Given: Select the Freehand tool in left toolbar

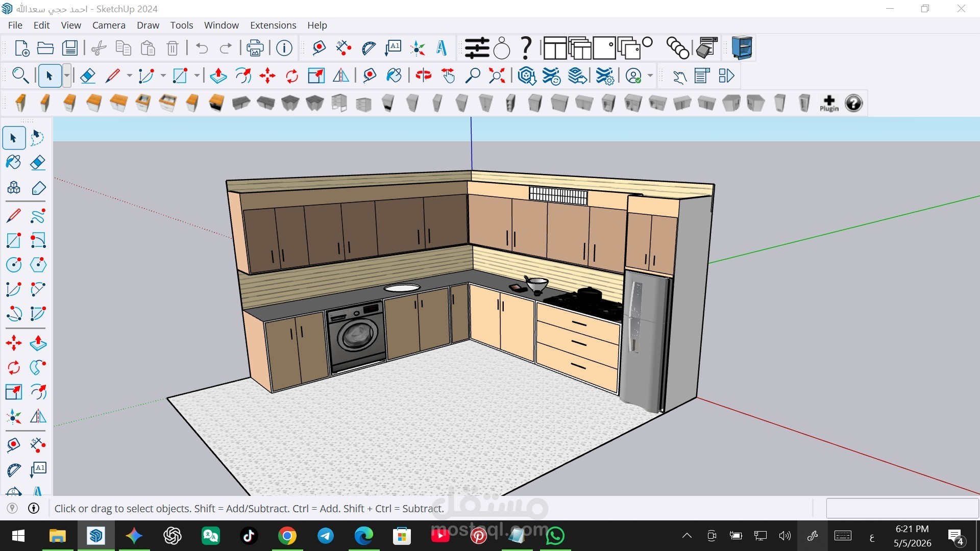Looking at the screenshot, I should 38,216.
